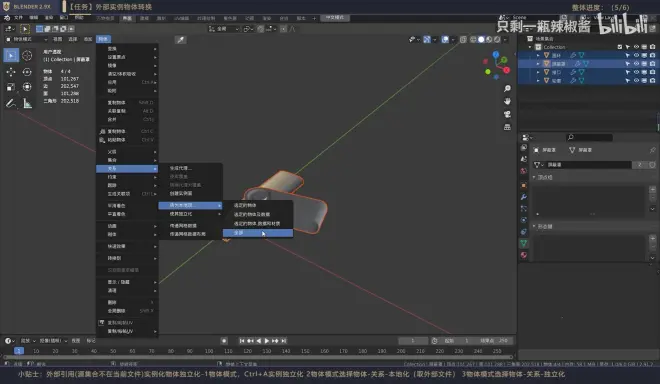
Task: Click the pan hand viewport gizmo
Action: click(x=507, y=101)
